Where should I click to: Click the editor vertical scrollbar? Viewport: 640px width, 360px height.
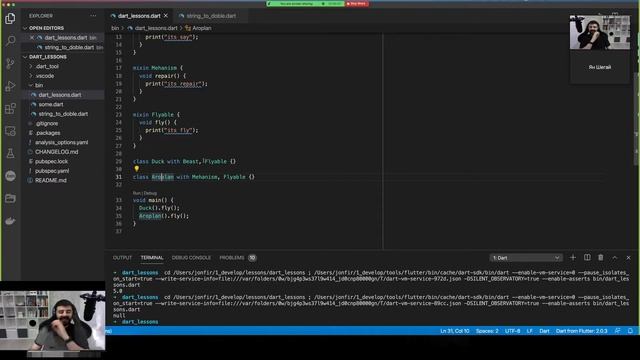coord(636,118)
